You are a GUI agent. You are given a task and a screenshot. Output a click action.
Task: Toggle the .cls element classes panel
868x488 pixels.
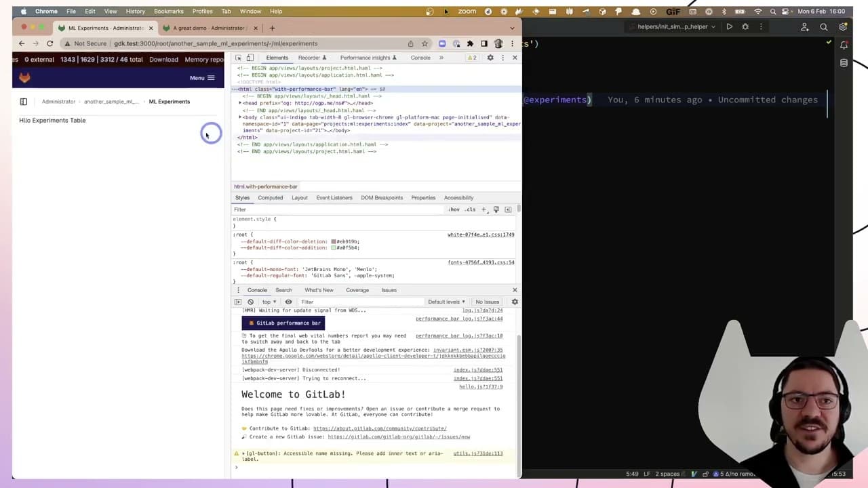tap(470, 209)
